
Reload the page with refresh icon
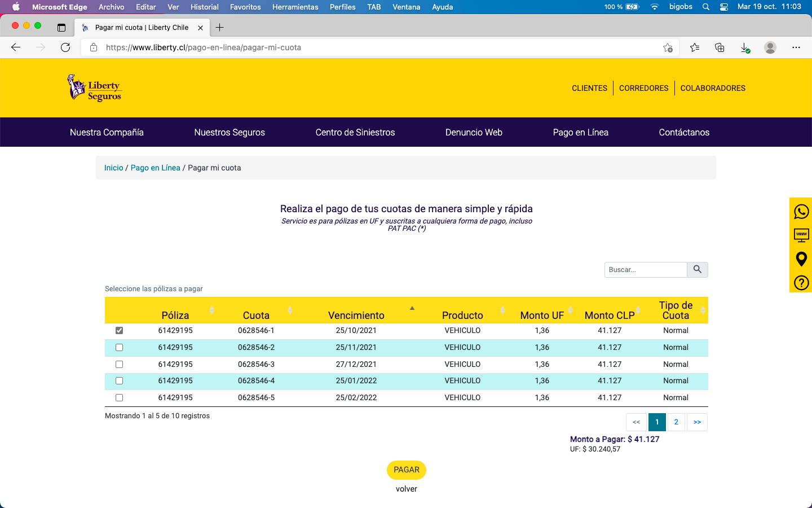click(65, 47)
